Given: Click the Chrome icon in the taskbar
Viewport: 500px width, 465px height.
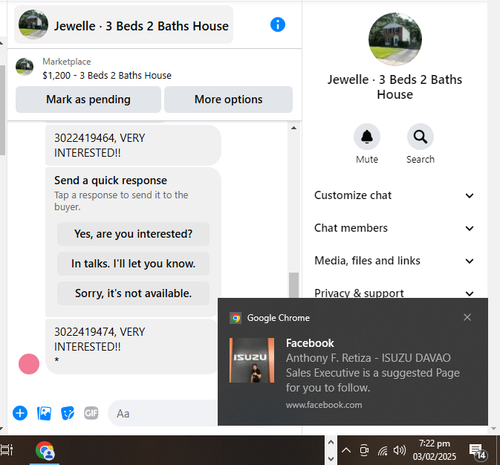Looking at the screenshot, I should [x=45, y=451].
